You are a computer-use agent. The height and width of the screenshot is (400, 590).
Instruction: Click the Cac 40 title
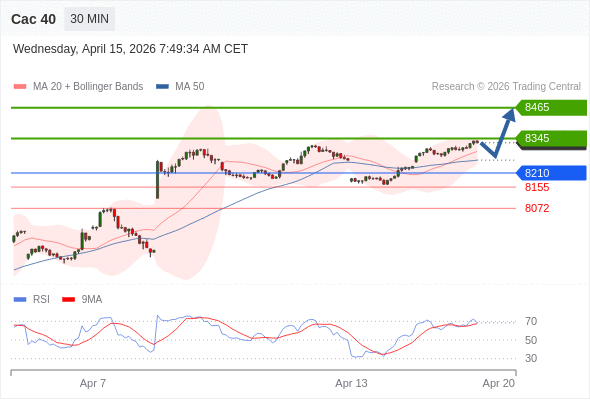pyautogui.click(x=33, y=19)
